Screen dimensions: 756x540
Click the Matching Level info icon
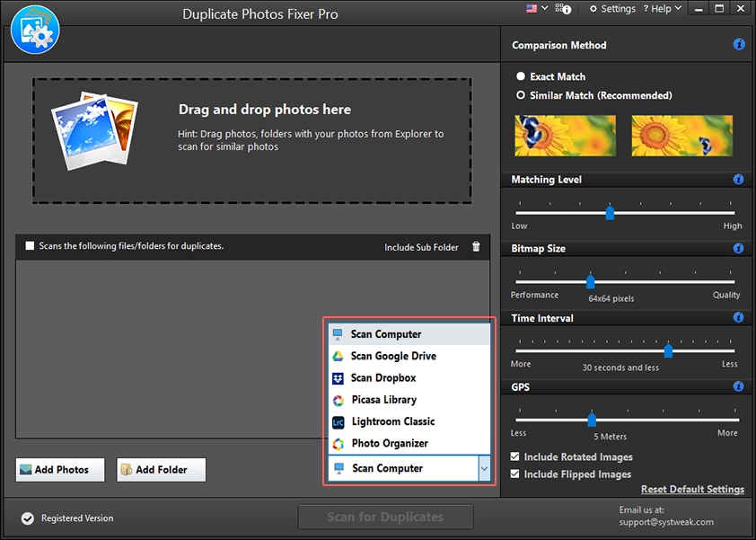[738, 179]
